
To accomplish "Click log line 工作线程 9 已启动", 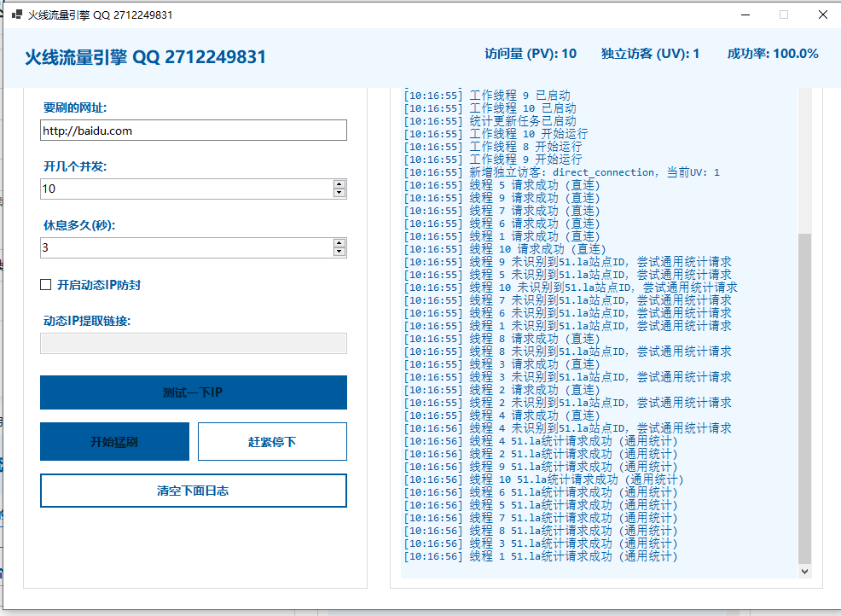I will 487,96.
